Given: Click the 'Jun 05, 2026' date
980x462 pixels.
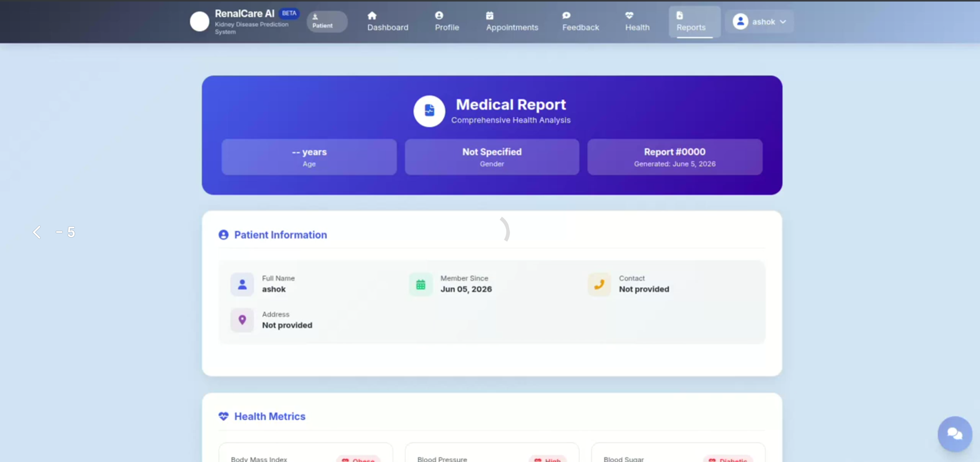Looking at the screenshot, I should click(x=466, y=289).
